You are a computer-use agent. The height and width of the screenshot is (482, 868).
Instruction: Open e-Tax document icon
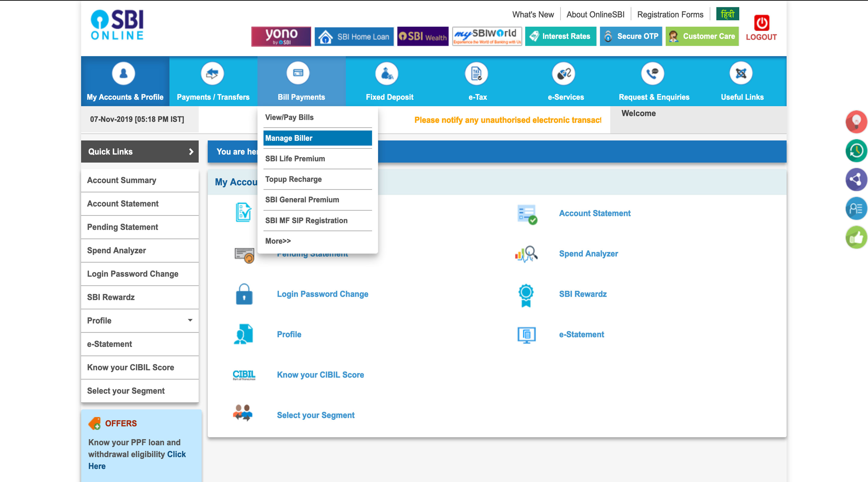[476, 74]
